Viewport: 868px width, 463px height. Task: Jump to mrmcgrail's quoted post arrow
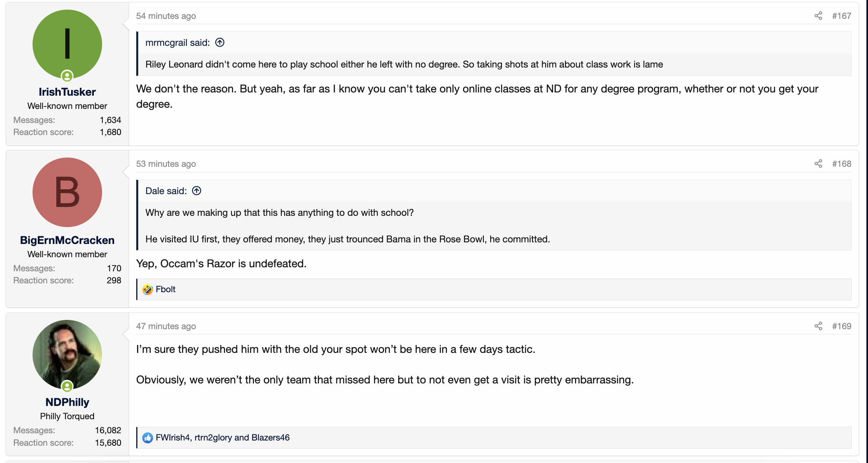coord(220,43)
